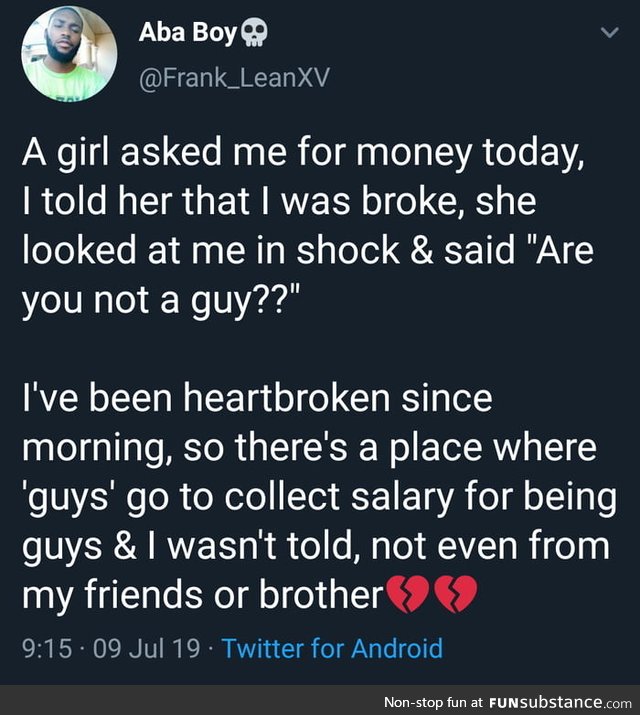Click the first broken heart emoji
The width and height of the screenshot is (640, 715).
407,594
